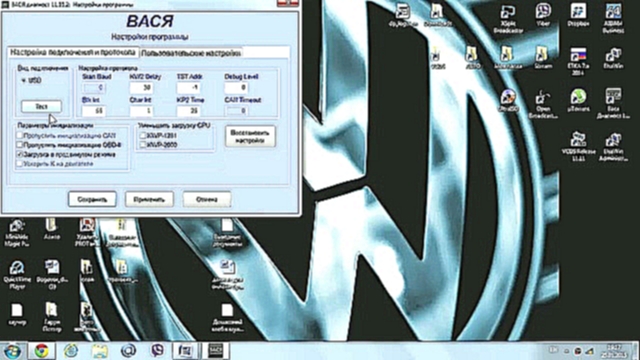Select the USB connection radio option
Image resolution: width=640 pixels, height=360 pixels.
pos(31,81)
